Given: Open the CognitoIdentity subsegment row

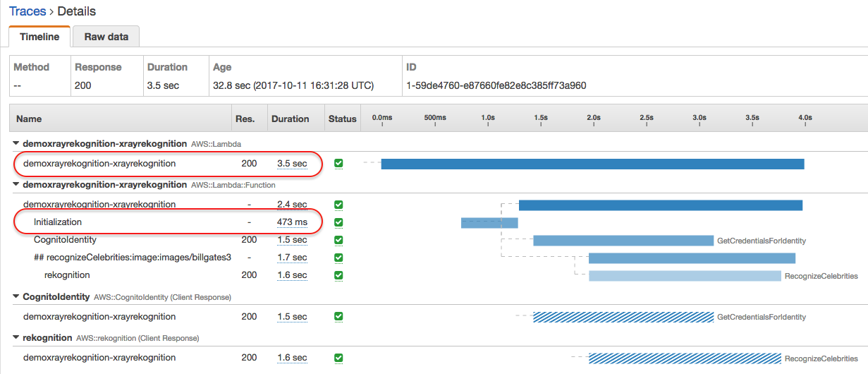Looking at the screenshot, I should 65,240.
